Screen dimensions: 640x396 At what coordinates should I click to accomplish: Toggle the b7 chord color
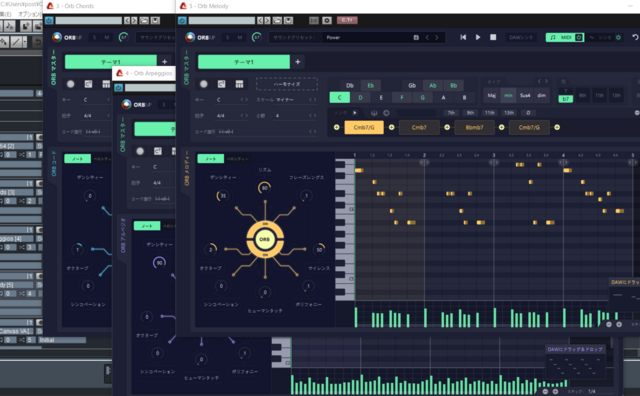pos(566,99)
